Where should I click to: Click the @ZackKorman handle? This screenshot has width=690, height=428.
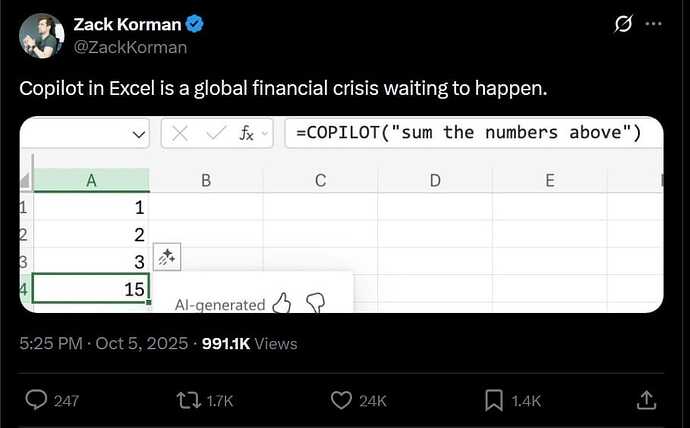(130, 46)
